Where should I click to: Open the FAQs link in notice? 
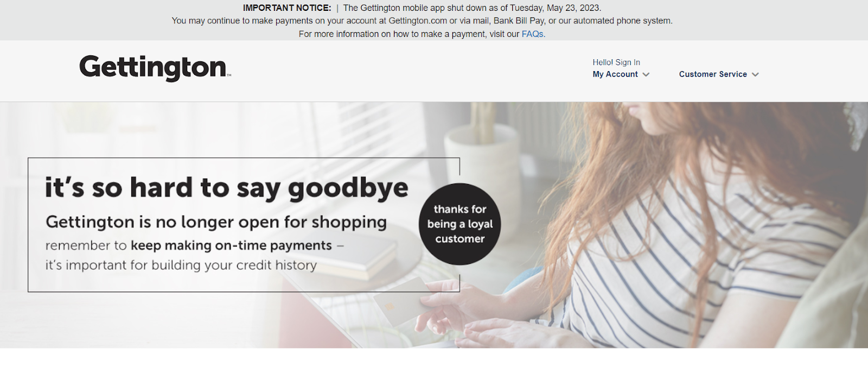click(x=532, y=34)
